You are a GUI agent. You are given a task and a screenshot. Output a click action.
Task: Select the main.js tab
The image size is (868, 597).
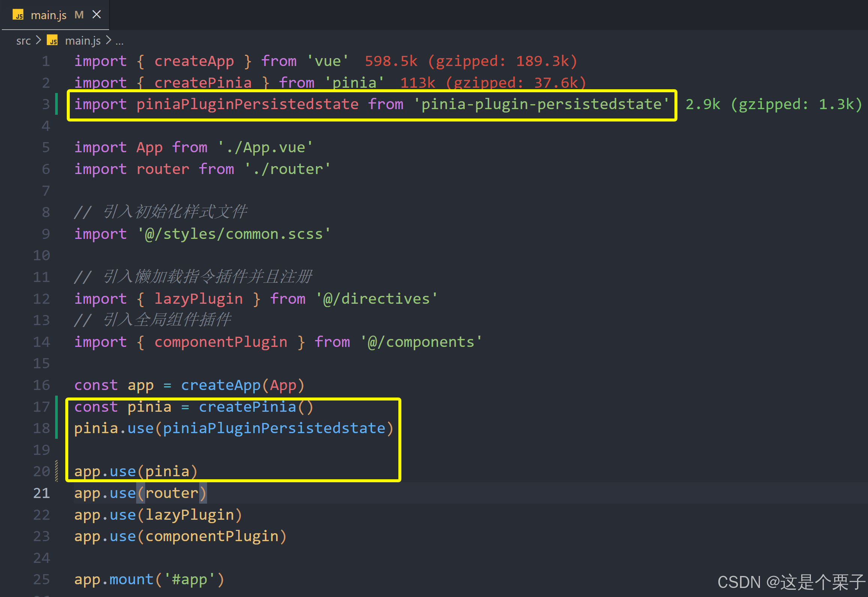tap(48, 15)
